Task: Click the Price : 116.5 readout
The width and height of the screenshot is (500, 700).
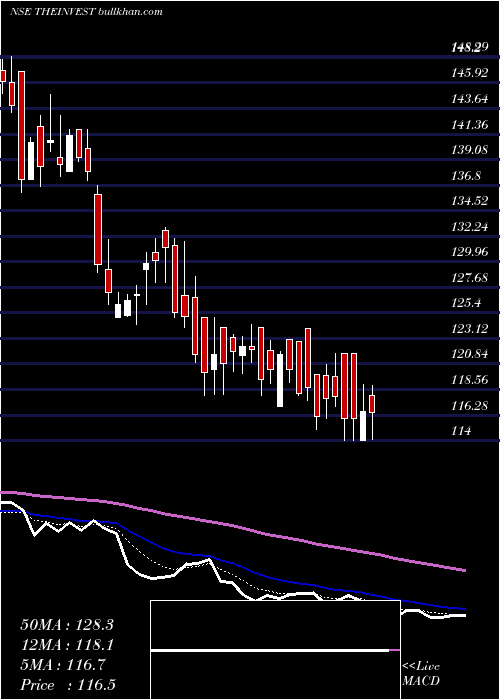Action: (x=69, y=685)
